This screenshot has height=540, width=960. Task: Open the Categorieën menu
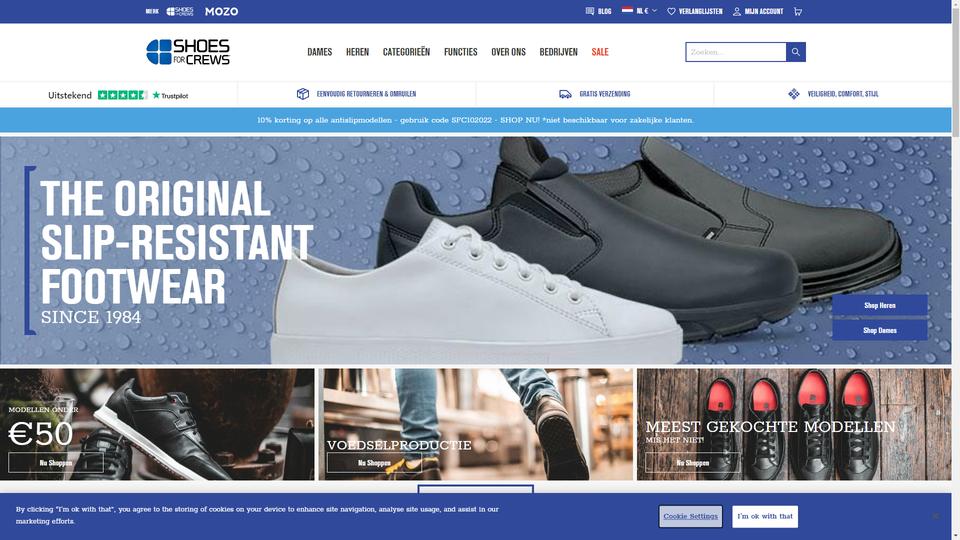[407, 52]
